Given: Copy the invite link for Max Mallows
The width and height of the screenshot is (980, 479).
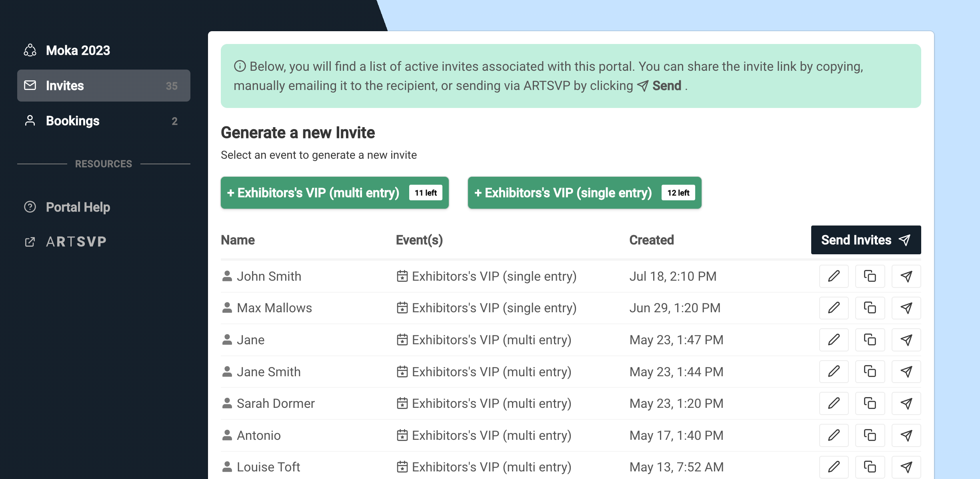Looking at the screenshot, I should click(x=870, y=308).
